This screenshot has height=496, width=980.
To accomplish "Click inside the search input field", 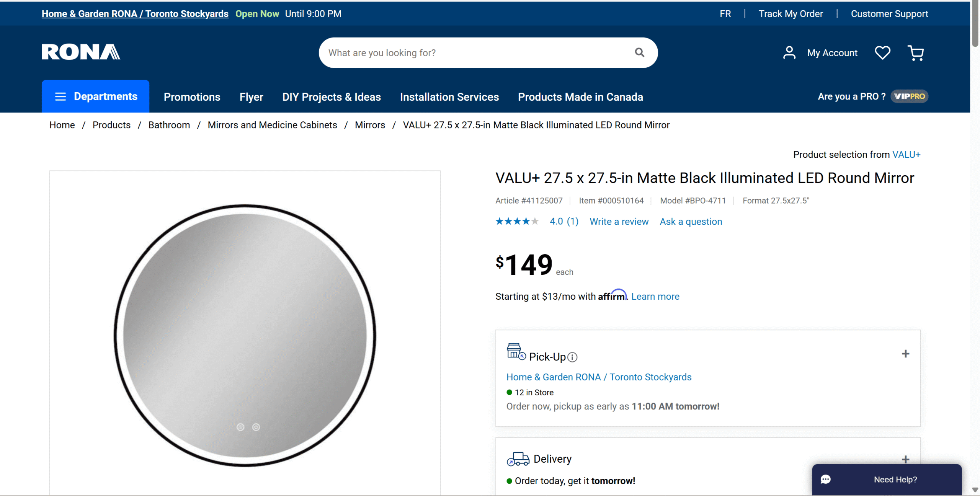I will pos(459,52).
